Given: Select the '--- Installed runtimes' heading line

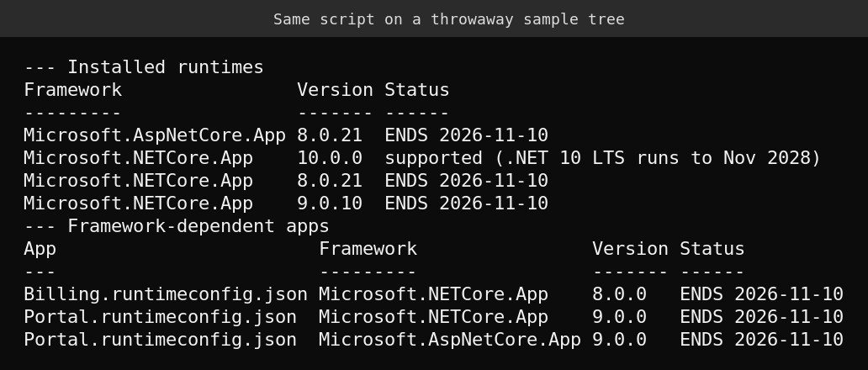Looking at the screenshot, I should click(144, 67).
